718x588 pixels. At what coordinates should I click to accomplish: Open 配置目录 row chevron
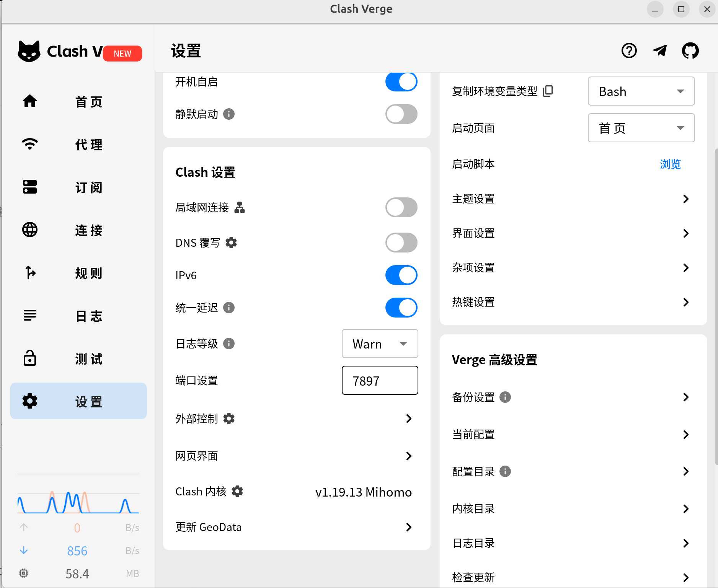click(686, 471)
